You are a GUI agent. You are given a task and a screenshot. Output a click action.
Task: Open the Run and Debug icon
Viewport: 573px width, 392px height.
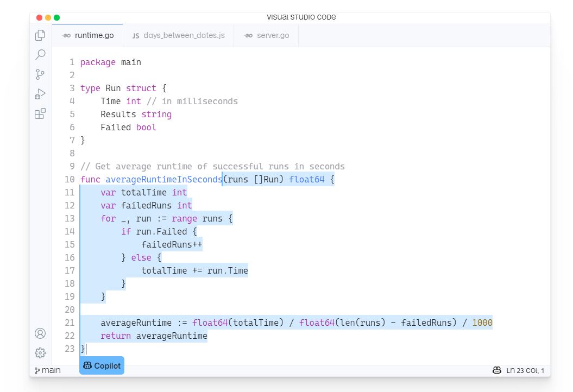(40, 94)
